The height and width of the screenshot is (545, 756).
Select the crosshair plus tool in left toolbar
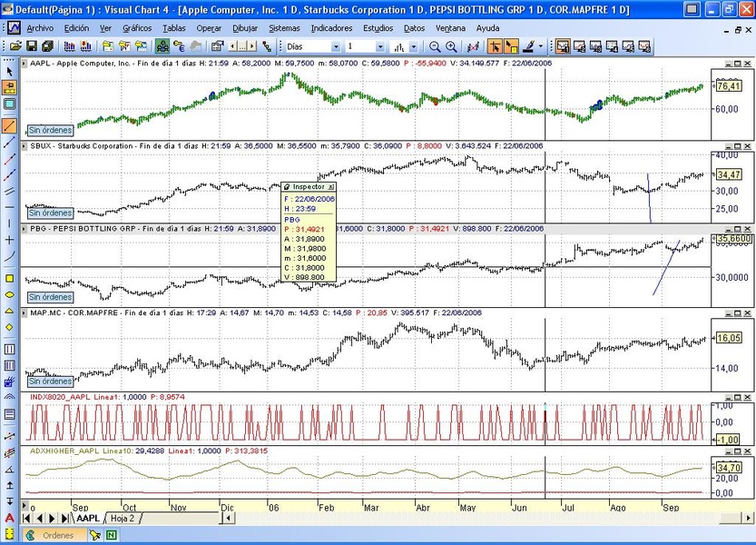(9, 240)
